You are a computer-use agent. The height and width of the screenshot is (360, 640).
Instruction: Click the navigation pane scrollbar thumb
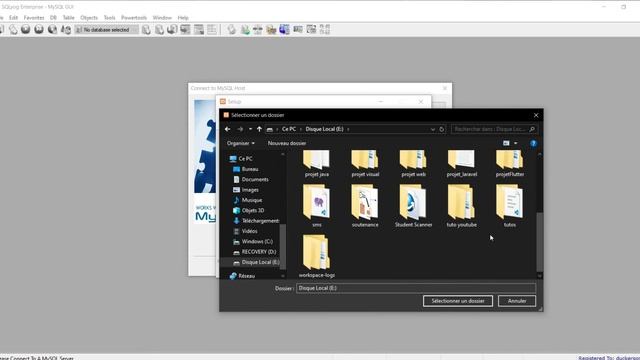[282, 247]
